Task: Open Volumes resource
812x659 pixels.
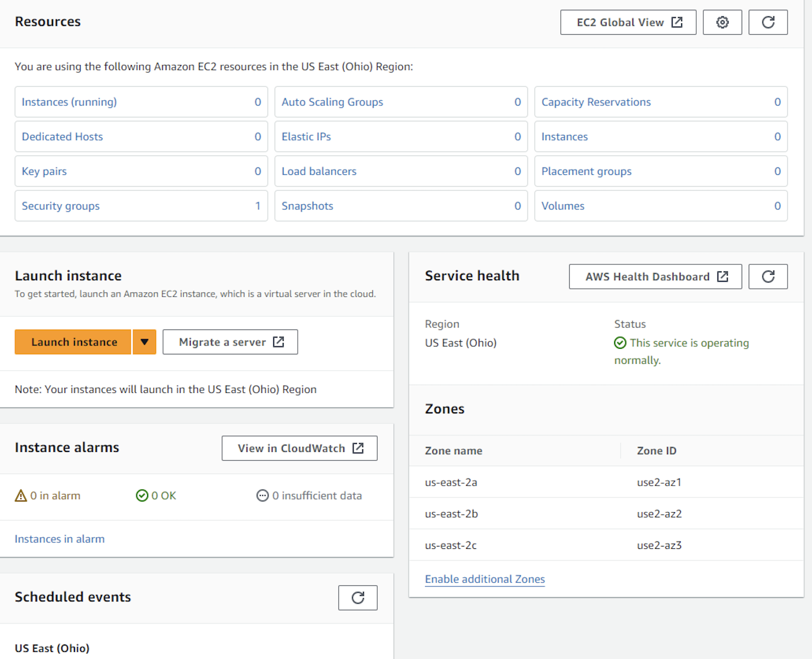Action: pos(563,206)
